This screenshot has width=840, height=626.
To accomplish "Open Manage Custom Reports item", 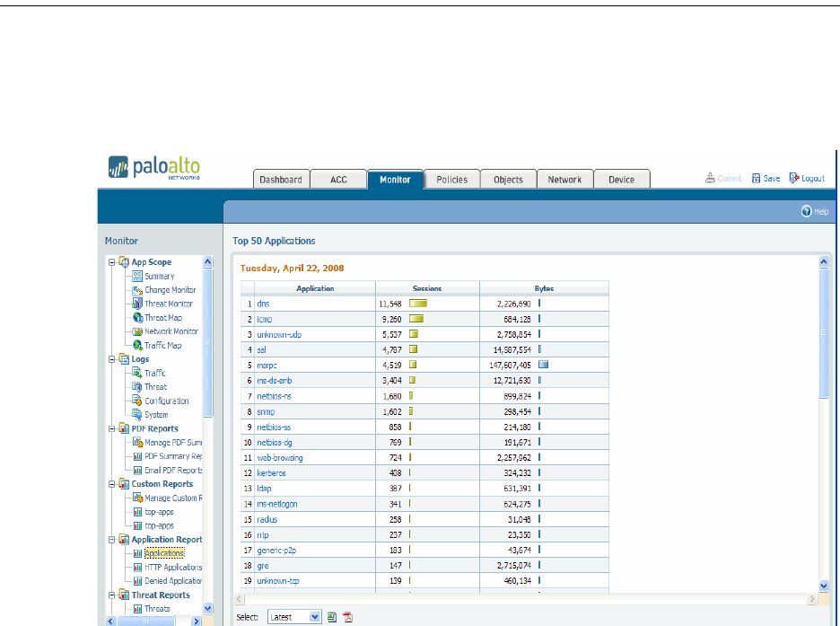I will pyautogui.click(x=173, y=498).
